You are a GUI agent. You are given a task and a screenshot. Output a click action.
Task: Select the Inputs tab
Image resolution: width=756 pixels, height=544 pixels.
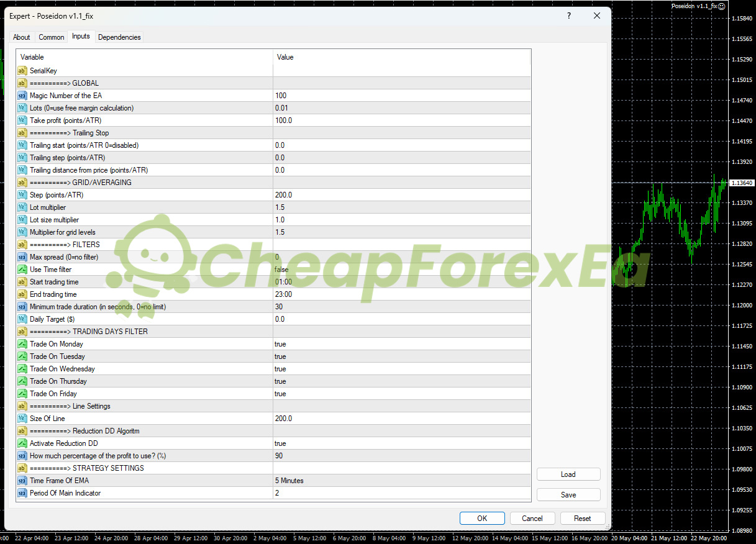(81, 36)
